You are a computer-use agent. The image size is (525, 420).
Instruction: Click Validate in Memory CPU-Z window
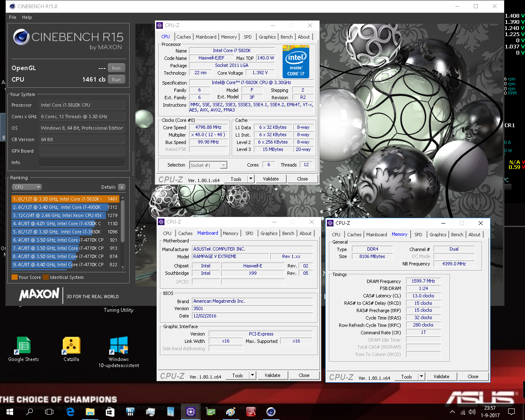coord(441,377)
